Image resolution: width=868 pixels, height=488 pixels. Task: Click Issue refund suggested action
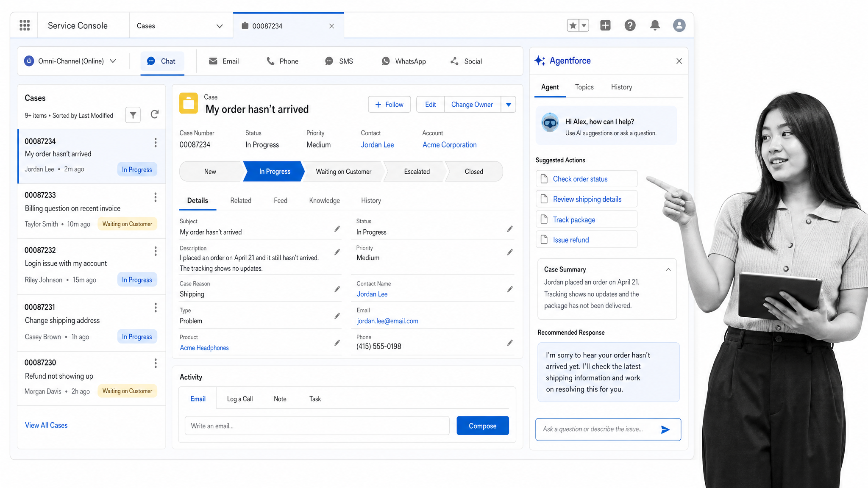pos(587,240)
